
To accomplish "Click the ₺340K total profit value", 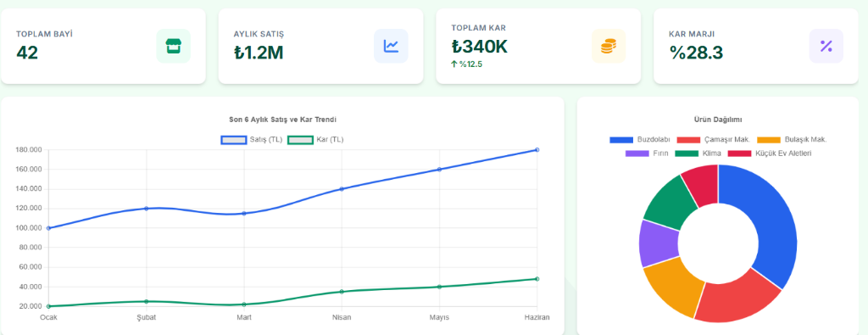I will point(480,47).
